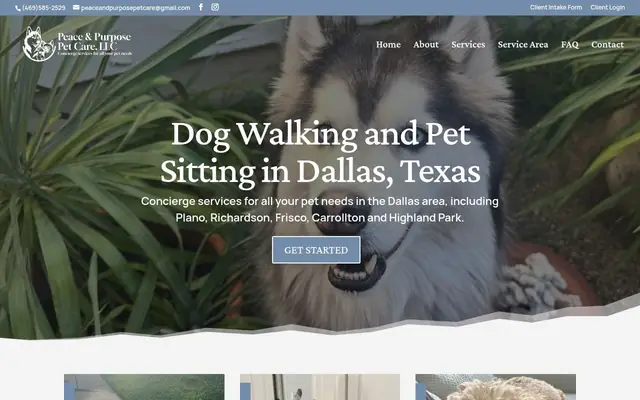This screenshot has width=640, height=400.
Task: Open the About menu item
Action: pyautogui.click(x=426, y=44)
